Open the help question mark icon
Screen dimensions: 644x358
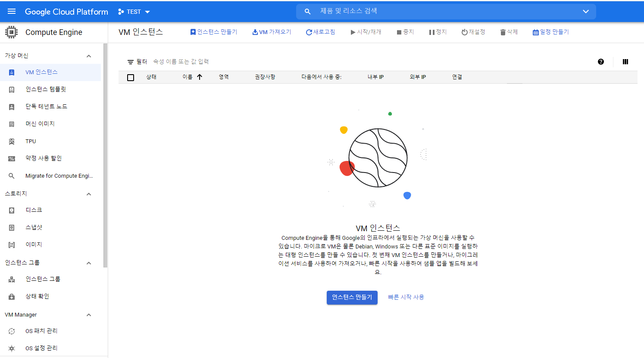[x=601, y=62]
